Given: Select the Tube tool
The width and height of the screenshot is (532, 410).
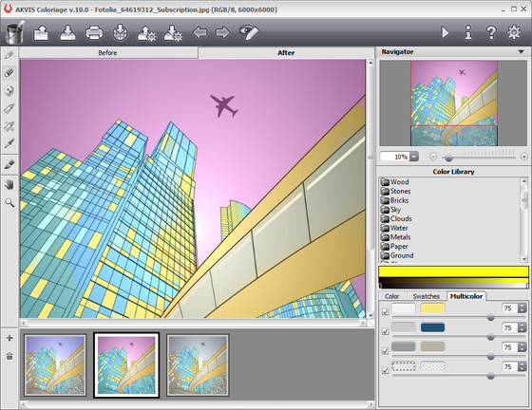Looking at the screenshot, I should coord(9,108).
